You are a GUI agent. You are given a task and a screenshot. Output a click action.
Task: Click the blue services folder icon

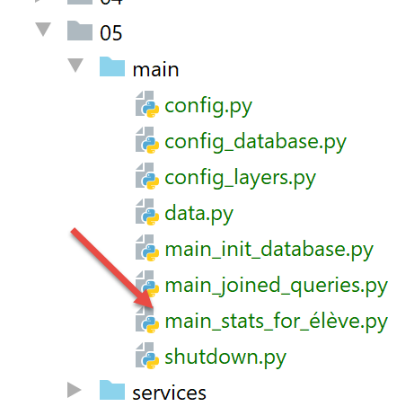[x=112, y=390]
